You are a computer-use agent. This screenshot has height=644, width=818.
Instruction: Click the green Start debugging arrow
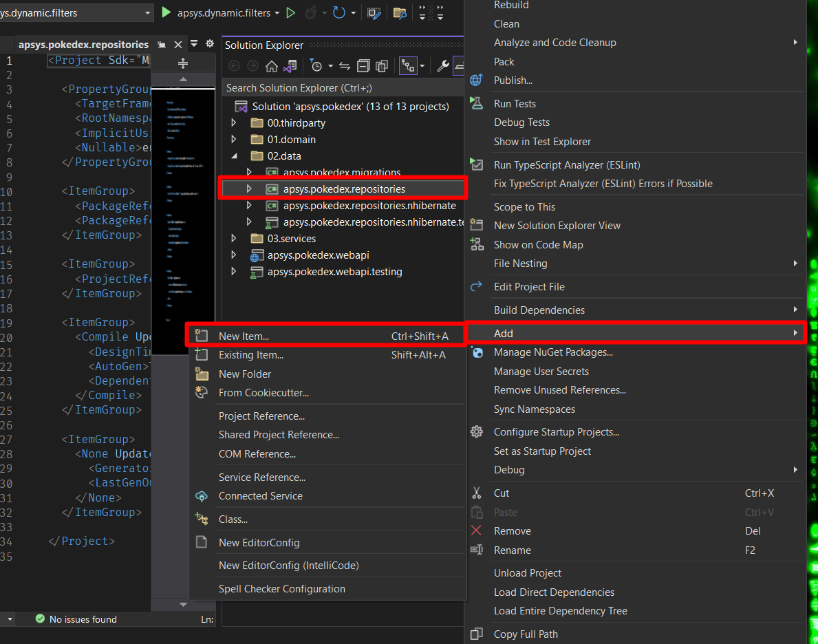pos(166,12)
